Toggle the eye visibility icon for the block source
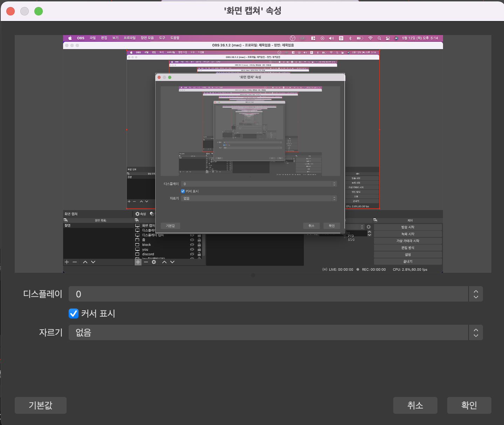This screenshot has width=504, height=425. 192,245
